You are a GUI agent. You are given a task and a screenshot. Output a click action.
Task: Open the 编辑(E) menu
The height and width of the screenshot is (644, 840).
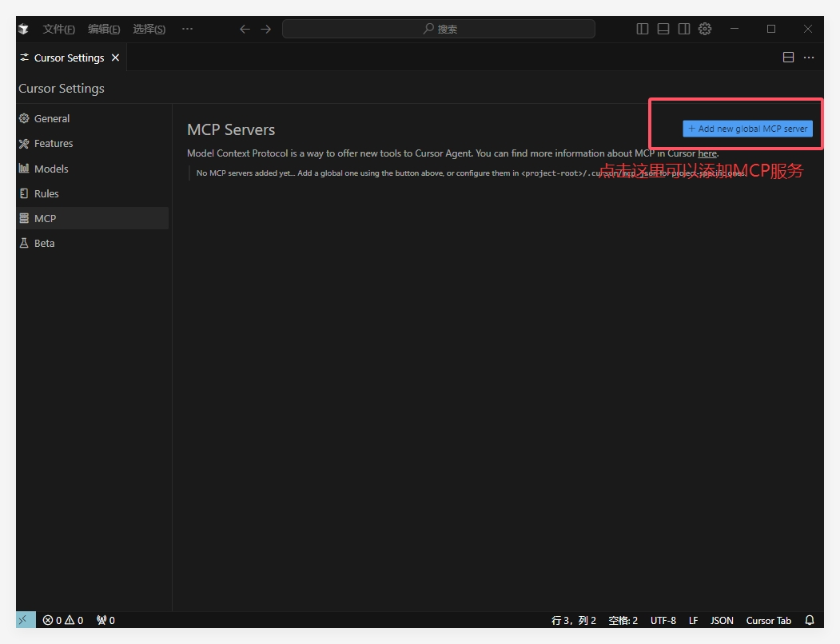(x=104, y=29)
